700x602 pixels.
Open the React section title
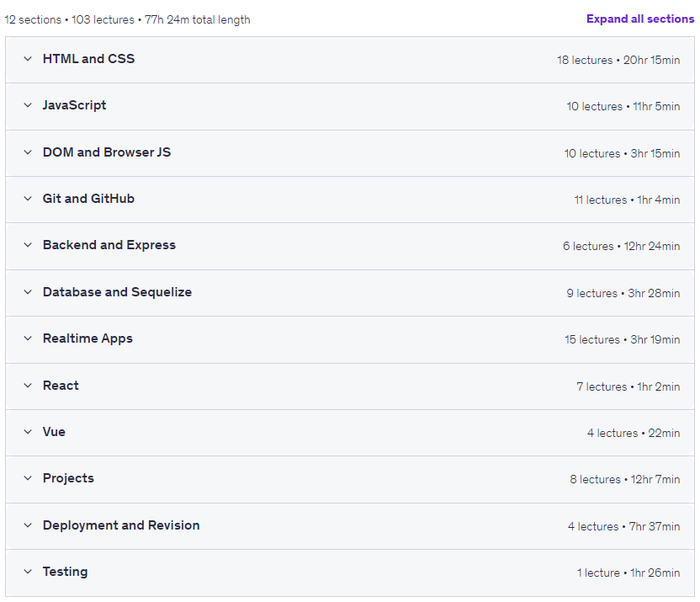[61, 386]
